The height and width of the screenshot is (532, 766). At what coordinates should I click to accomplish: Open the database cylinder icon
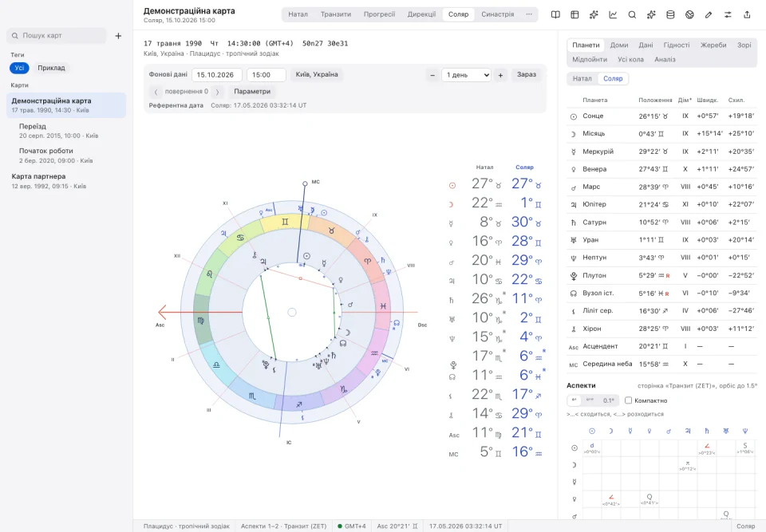(670, 14)
